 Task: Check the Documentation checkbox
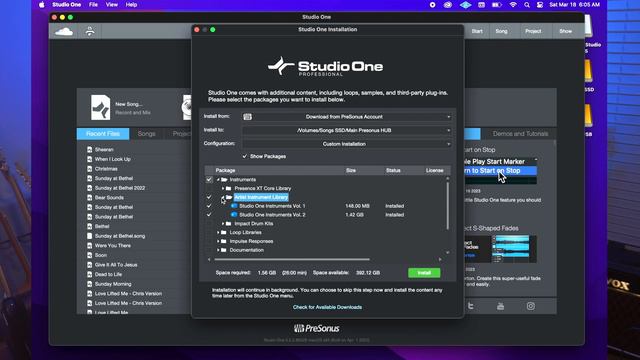click(209, 250)
